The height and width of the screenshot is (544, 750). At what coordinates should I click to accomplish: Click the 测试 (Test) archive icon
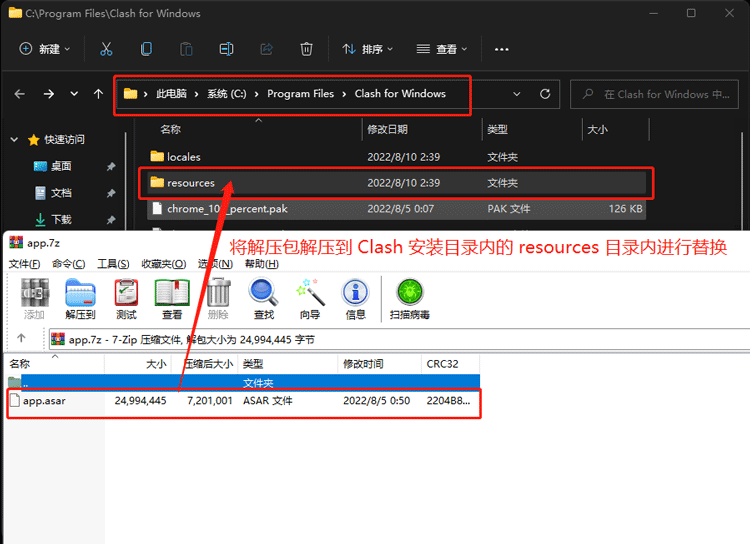coord(126,298)
